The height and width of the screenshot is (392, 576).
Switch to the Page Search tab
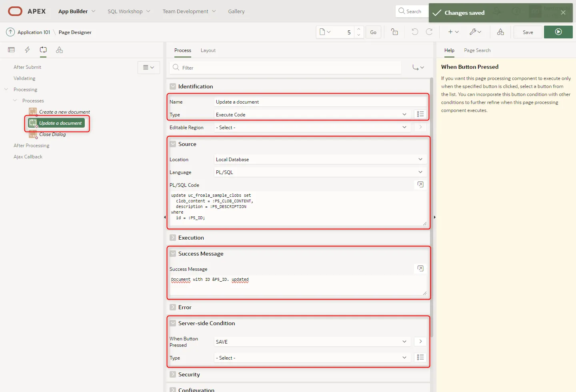click(x=477, y=50)
